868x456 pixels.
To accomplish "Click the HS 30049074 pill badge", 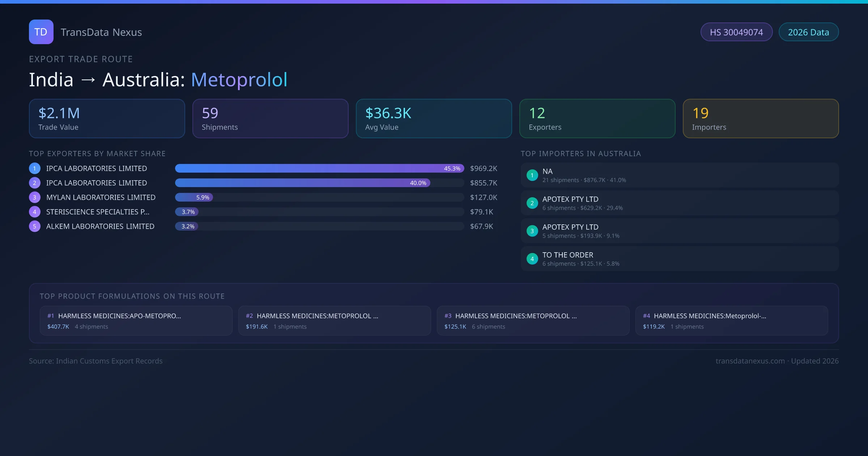I will [x=736, y=32].
